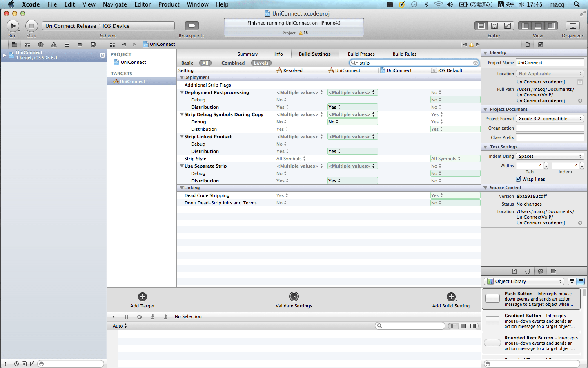Open the Edit menu

[70, 4]
